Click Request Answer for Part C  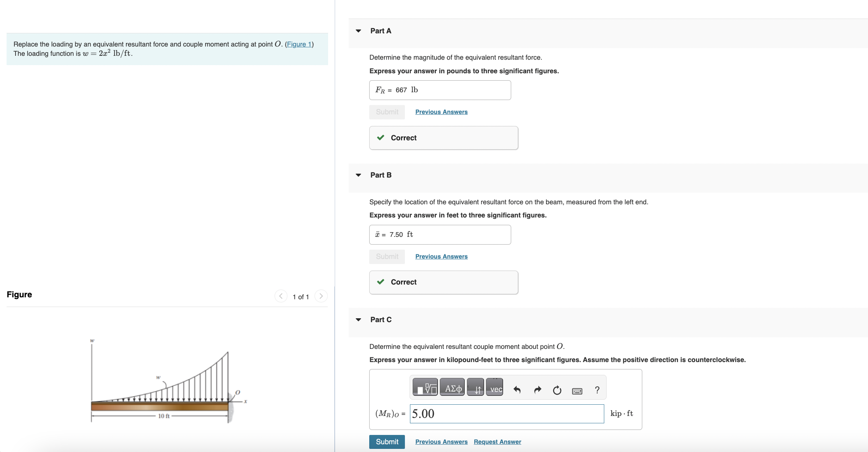[x=497, y=442]
